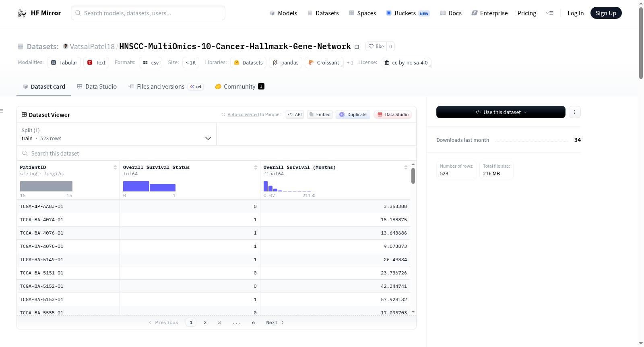Click the table's vertical scrollbar thumb
644x347 pixels.
413,176
